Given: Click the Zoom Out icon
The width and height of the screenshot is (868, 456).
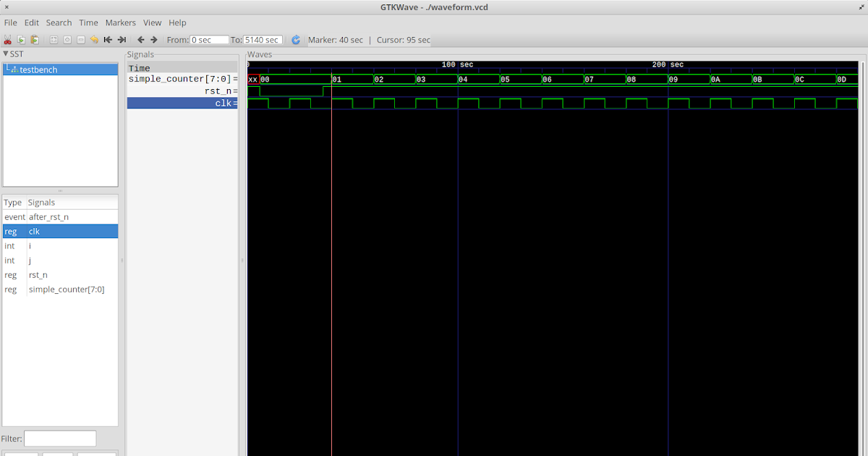Looking at the screenshot, I should click(x=80, y=40).
